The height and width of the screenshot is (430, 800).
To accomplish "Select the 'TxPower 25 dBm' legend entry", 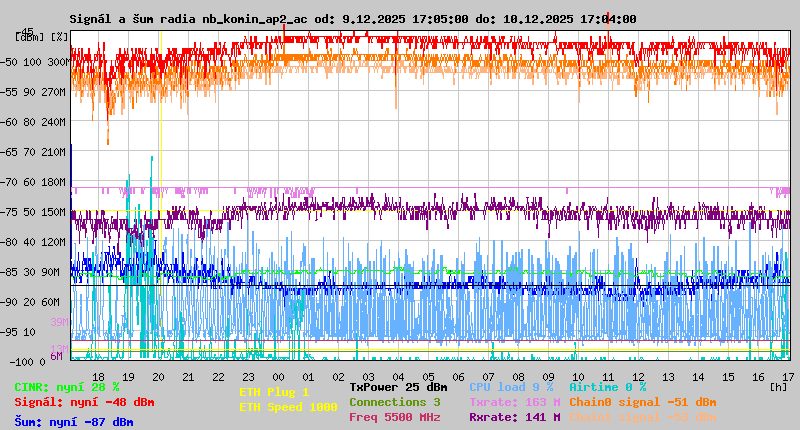I will coord(398,387).
